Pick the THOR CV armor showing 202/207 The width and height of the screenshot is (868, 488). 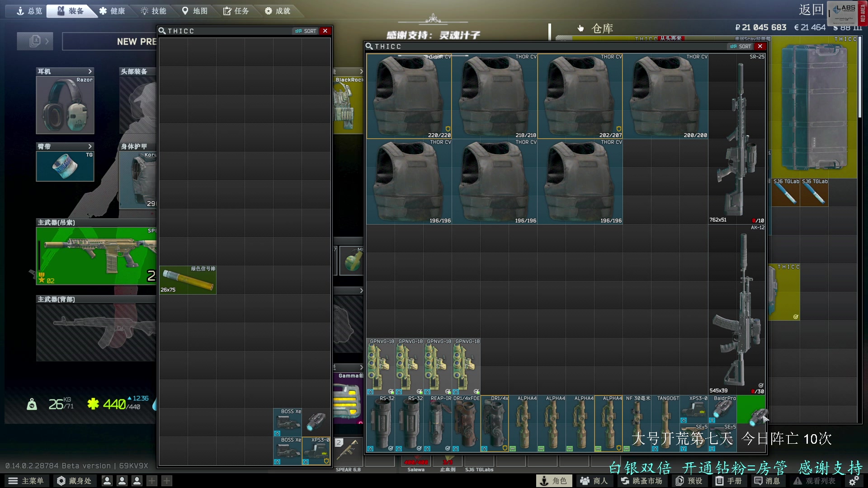pos(580,96)
